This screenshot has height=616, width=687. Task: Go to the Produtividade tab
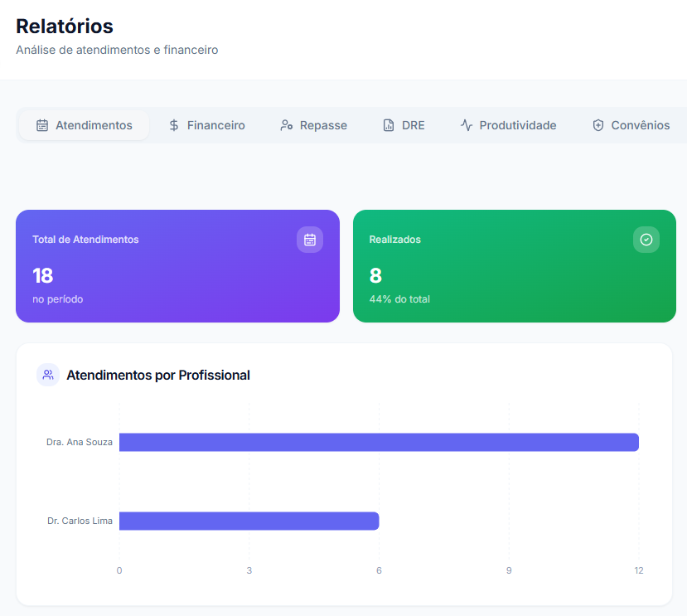(508, 125)
